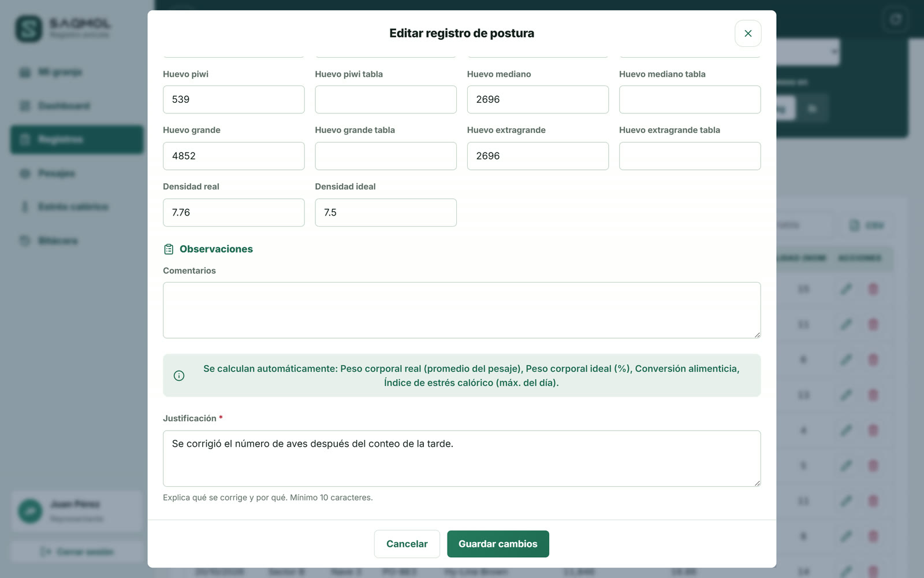This screenshot has width=924, height=578.
Task: Click the delete trash icon in the first table row
Action: tap(873, 289)
